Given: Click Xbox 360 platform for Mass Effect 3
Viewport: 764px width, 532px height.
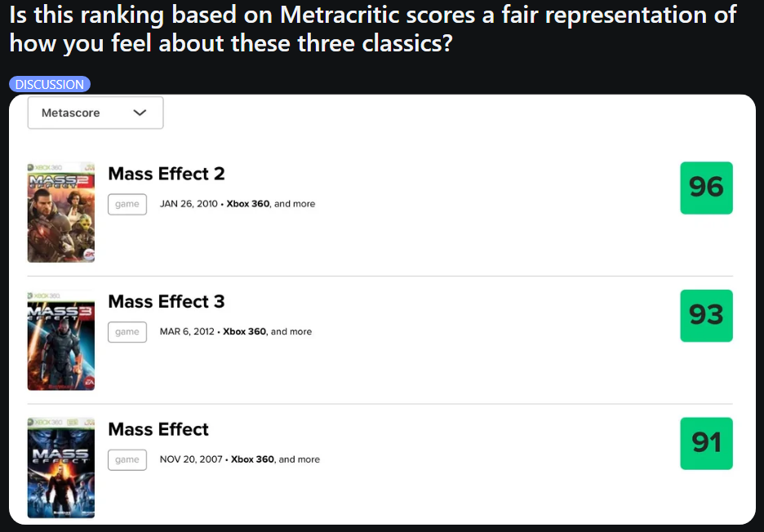Looking at the screenshot, I should coord(244,331).
